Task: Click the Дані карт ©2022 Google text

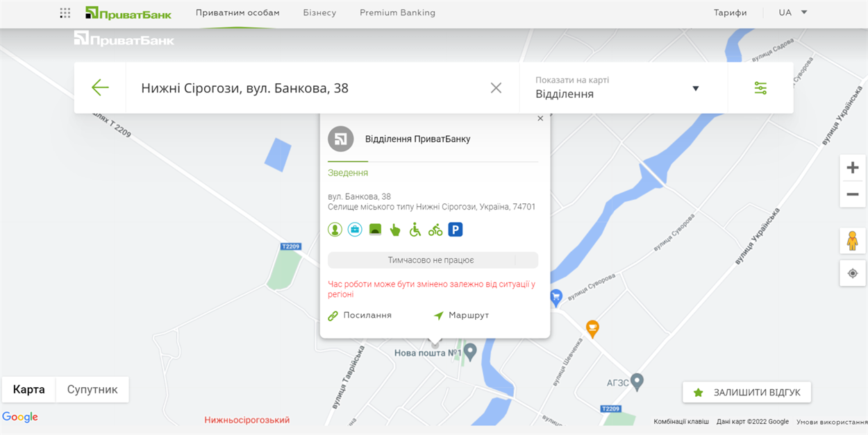Action: click(x=753, y=421)
